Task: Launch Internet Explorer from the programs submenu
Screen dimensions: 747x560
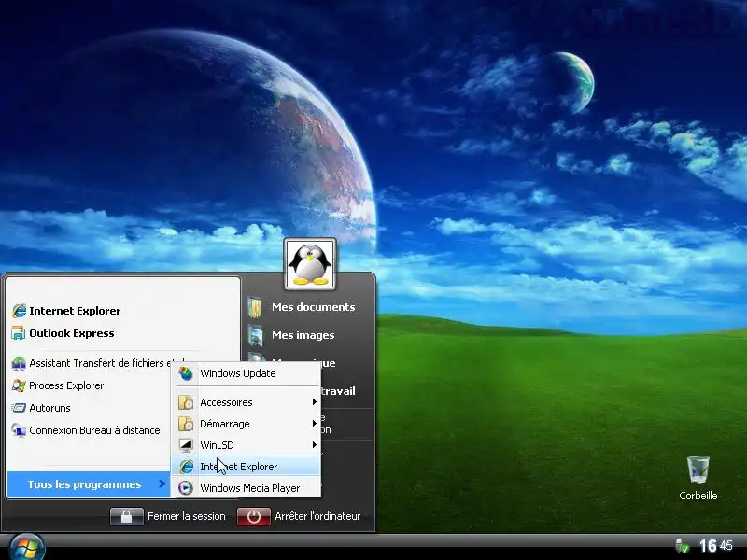Action: point(246,467)
